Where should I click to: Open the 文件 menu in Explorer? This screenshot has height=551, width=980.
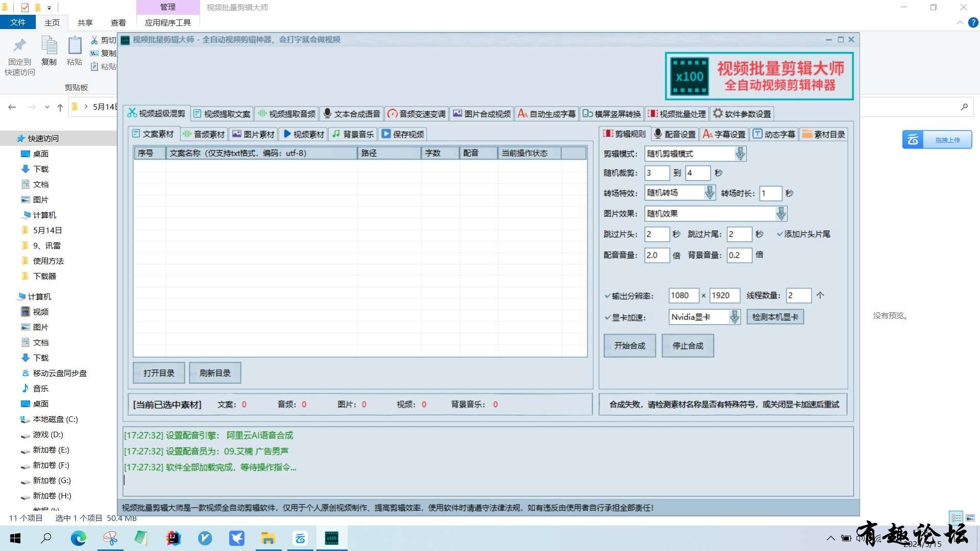[x=17, y=22]
